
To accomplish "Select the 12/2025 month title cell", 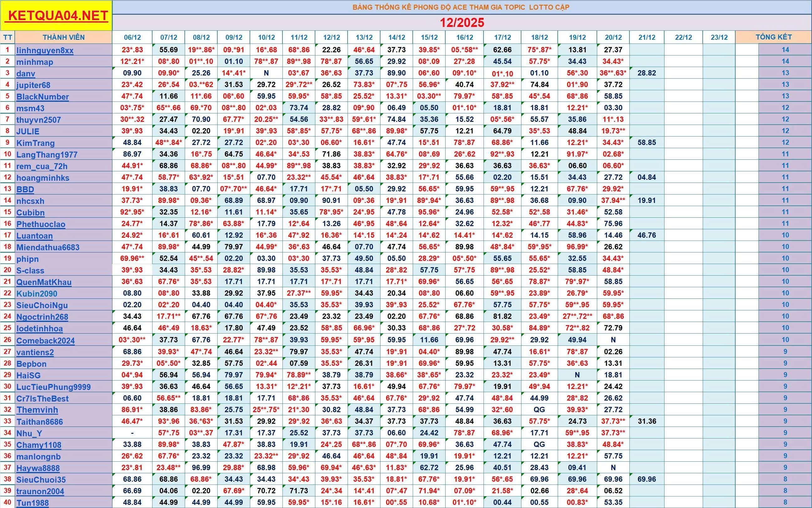I will 462,23.
